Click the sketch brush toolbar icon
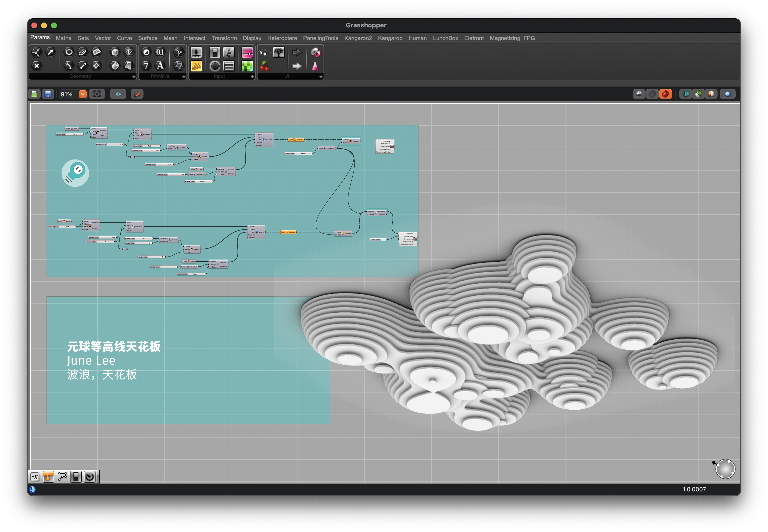The height and width of the screenshot is (532, 768). point(137,94)
